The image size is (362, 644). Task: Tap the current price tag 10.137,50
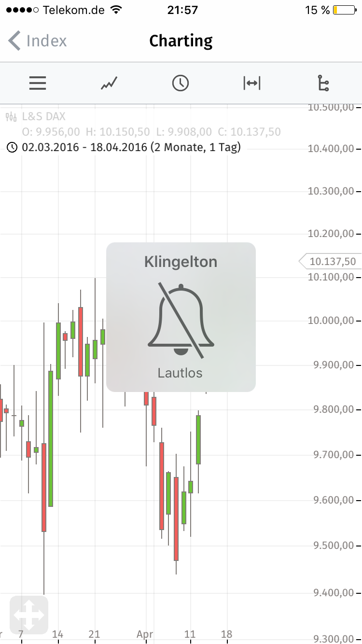point(330,262)
